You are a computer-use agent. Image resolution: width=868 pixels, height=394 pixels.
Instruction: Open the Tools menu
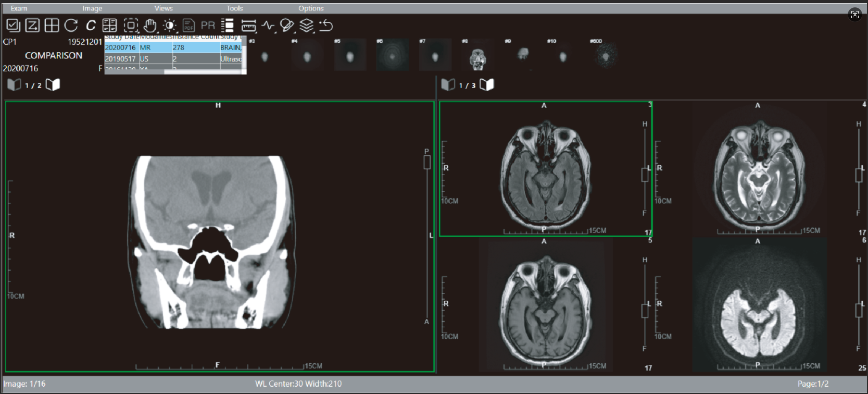[234, 8]
